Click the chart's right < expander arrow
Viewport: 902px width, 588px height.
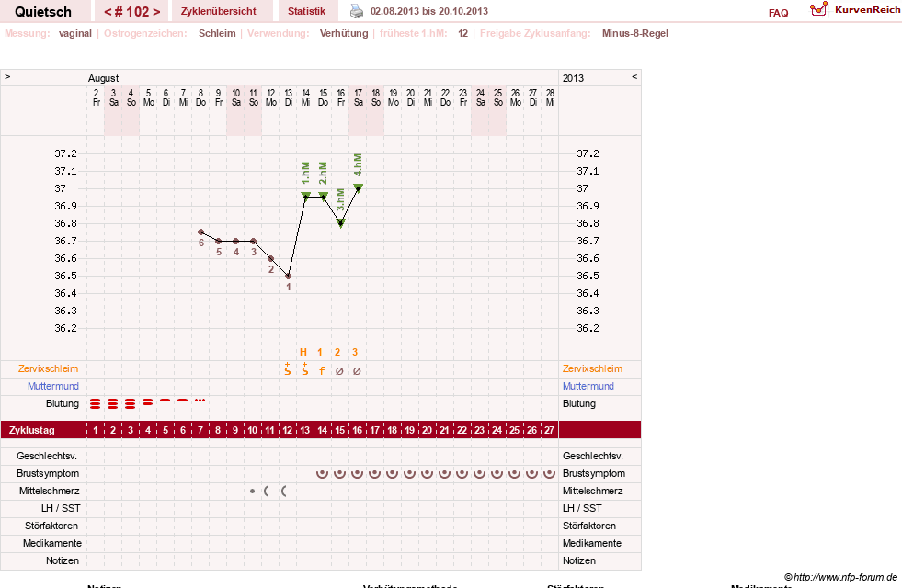pos(634,76)
